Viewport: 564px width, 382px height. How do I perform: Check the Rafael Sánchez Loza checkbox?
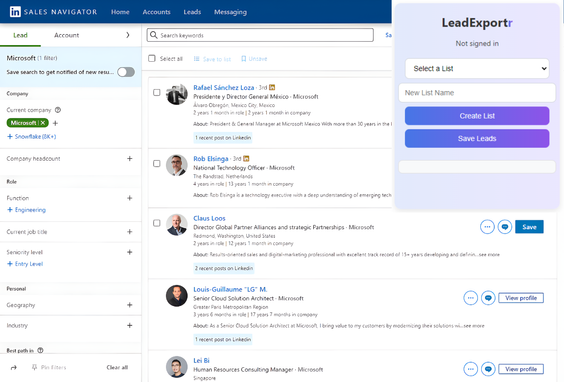(156, 92)
